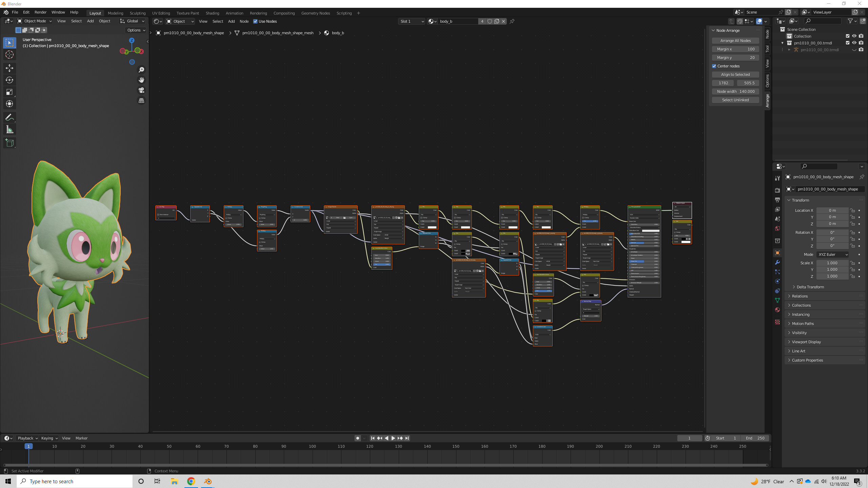Viewport: 868px width, 488px height.
Task: Open the viewport Options dropdown
Action: (136, 30)
